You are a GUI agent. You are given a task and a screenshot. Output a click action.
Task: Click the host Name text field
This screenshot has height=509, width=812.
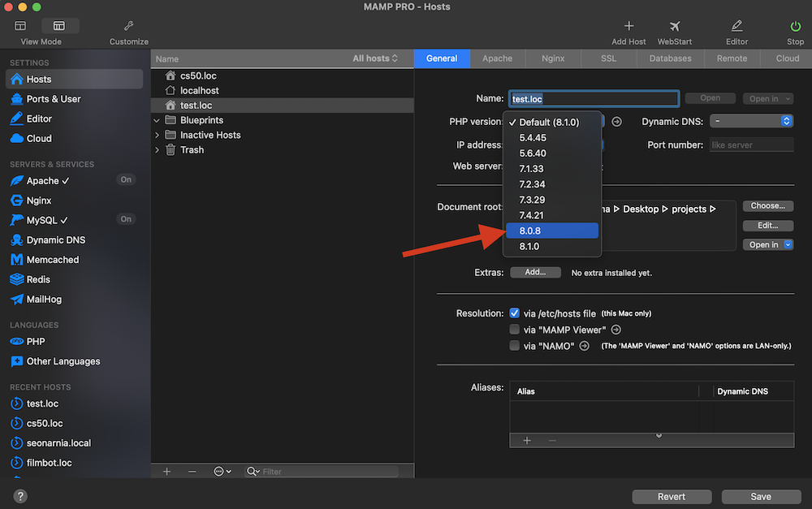pos(594,99)
